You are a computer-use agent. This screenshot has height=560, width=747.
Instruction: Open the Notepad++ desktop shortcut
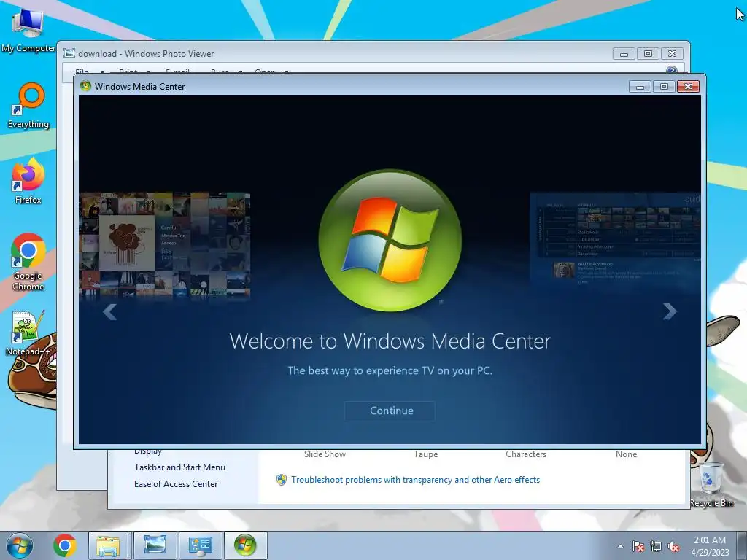[28, 332]
